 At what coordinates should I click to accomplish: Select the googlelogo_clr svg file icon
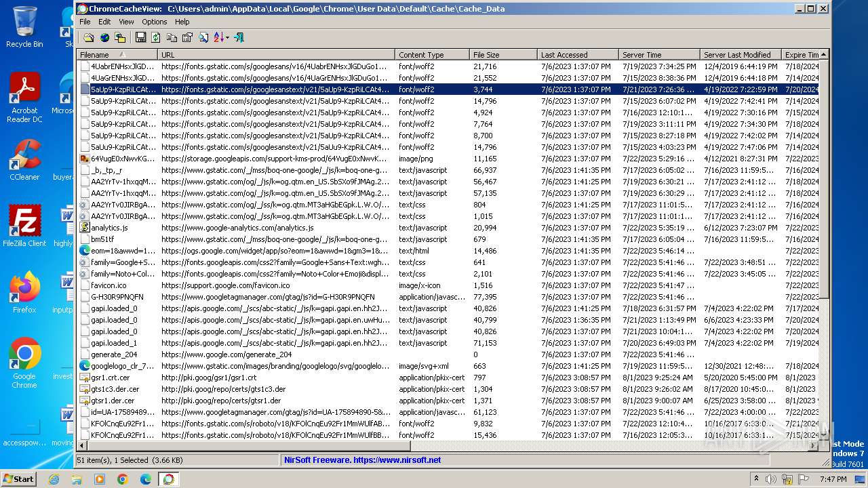tap(85, 366)
